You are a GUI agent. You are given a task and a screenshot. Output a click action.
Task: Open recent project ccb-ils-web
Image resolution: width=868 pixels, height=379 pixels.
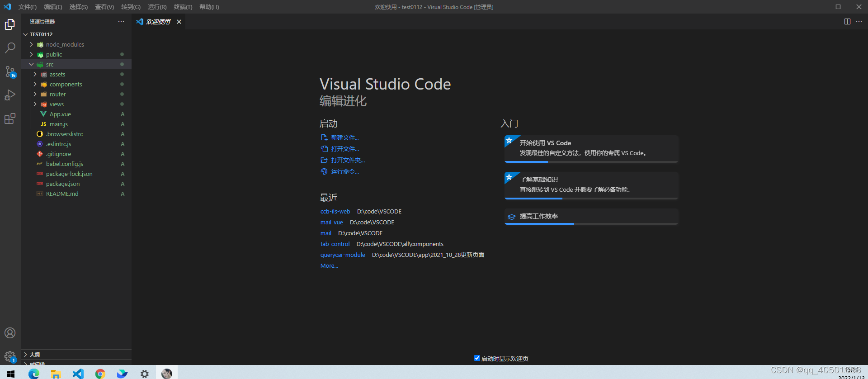click(335, 211)
